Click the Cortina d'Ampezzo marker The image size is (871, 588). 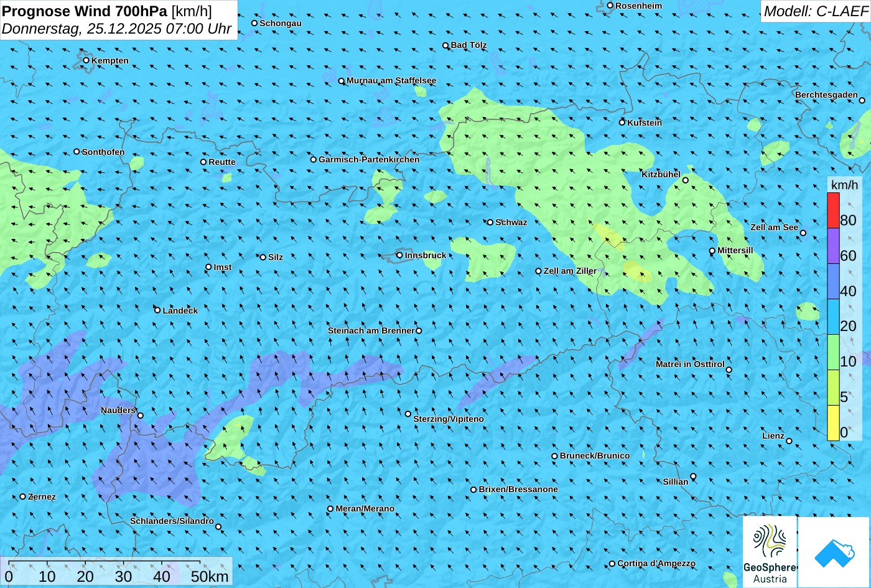612,564
